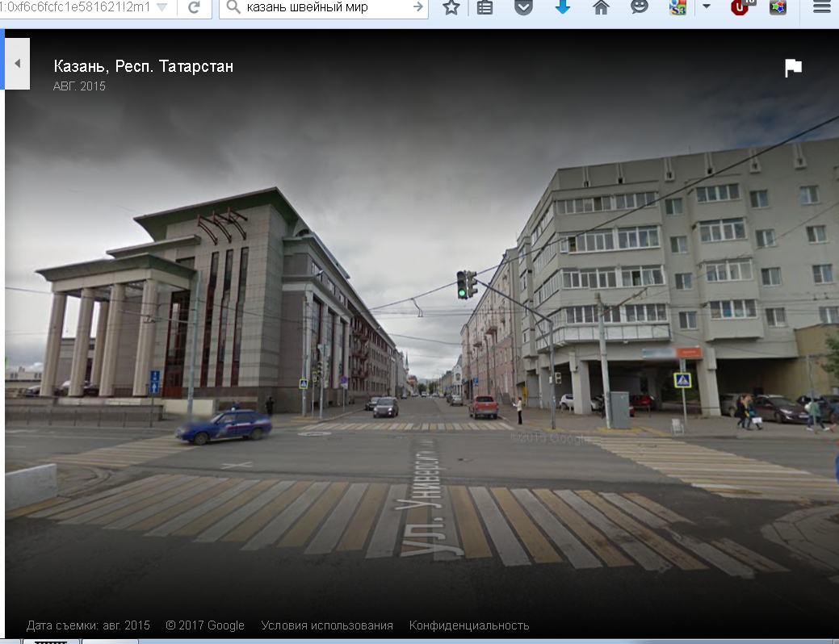Go to the browser home page

point(601,7)
